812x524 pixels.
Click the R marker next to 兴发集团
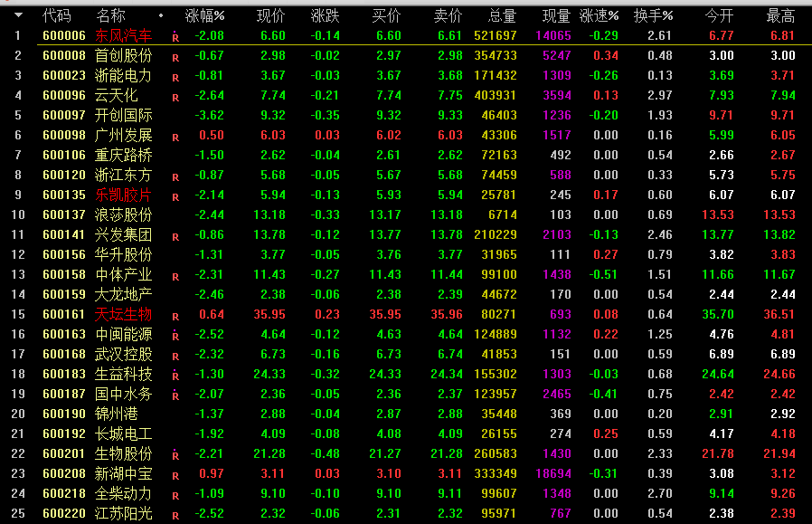[175, 237]
